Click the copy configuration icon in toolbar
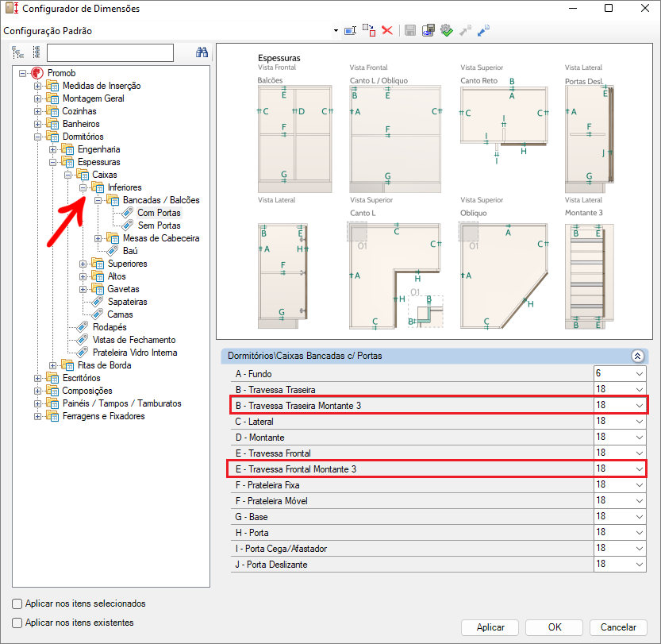Screen dimensions: 661x644 [369, 30]
